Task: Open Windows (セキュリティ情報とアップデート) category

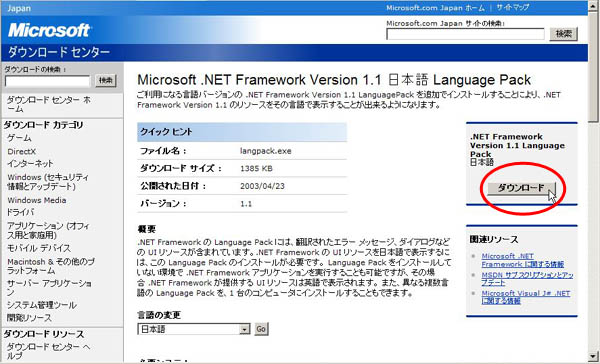Action: click(48, 182)
